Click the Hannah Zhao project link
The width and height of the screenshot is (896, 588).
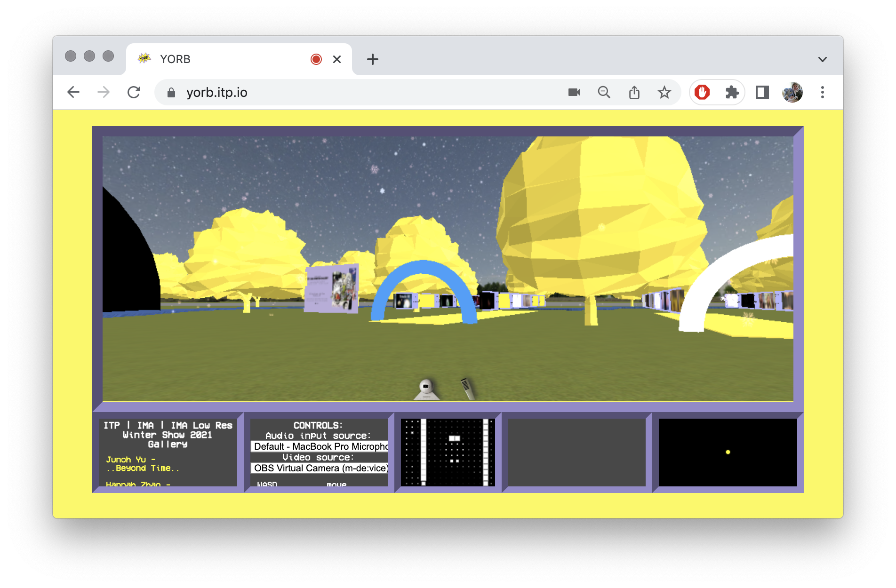pyautogui.click(x=138, y=484)
